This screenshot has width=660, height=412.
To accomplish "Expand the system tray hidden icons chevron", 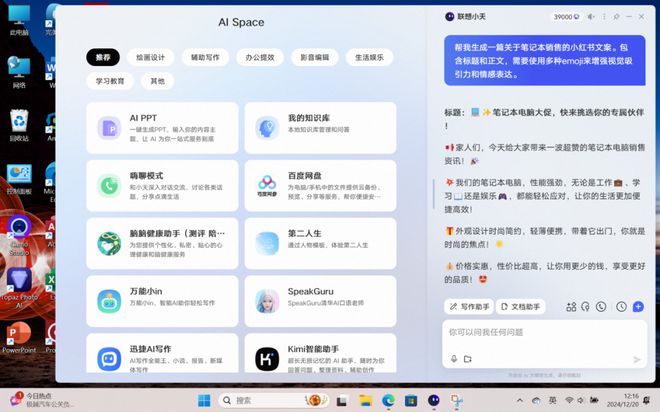I will tap(520, 400).
